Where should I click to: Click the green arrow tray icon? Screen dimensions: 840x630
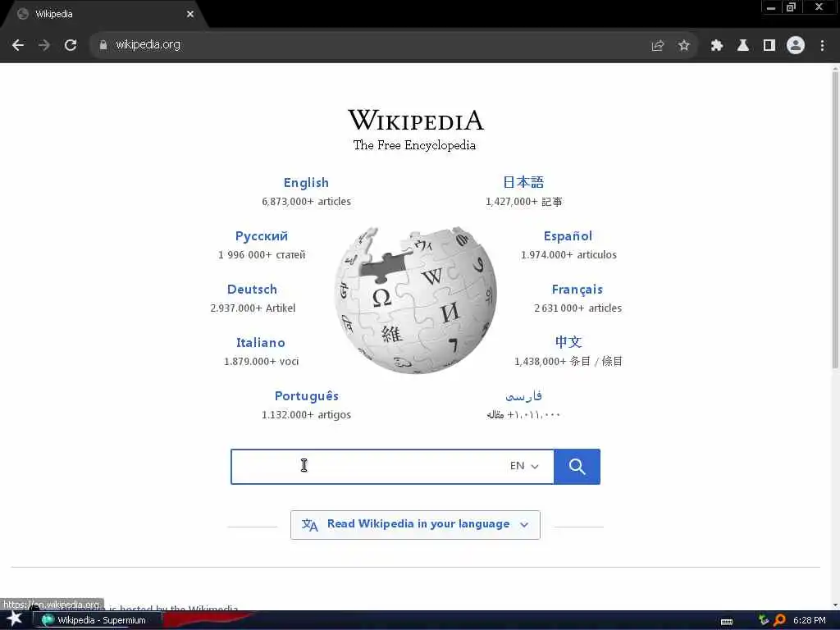coord(764,620)
